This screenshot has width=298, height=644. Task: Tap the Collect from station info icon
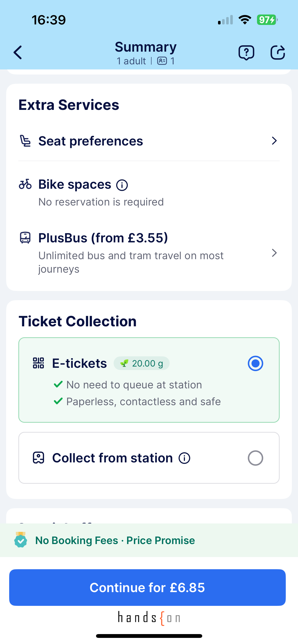[184, 458]
